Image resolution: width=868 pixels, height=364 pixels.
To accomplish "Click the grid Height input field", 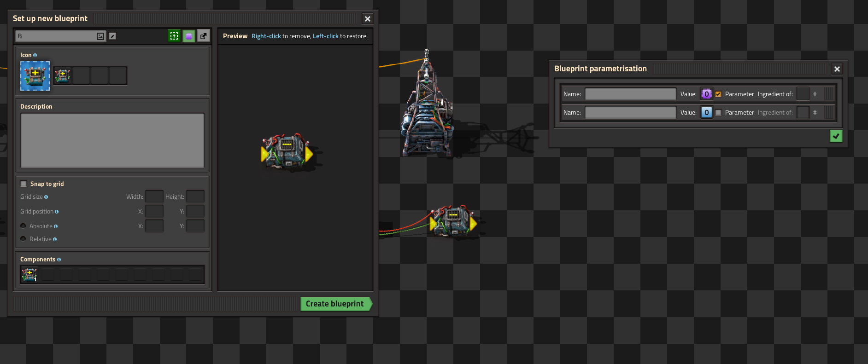I will pos(195,196).
